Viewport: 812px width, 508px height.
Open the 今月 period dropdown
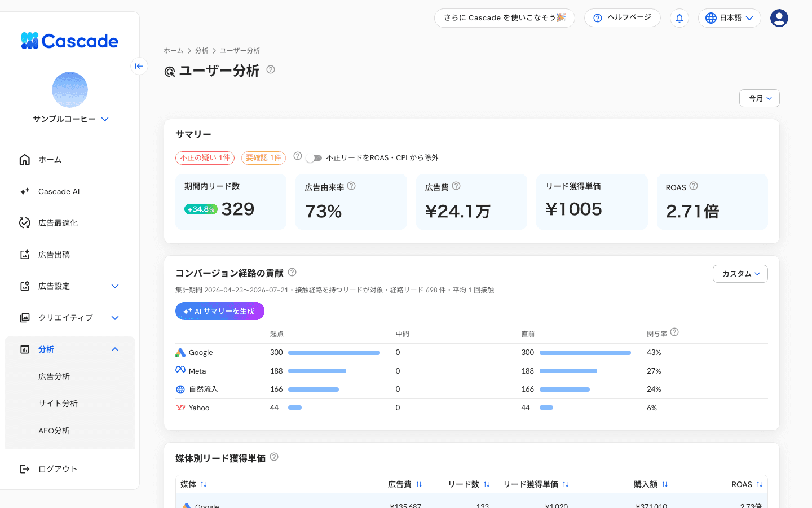(760, 98)
